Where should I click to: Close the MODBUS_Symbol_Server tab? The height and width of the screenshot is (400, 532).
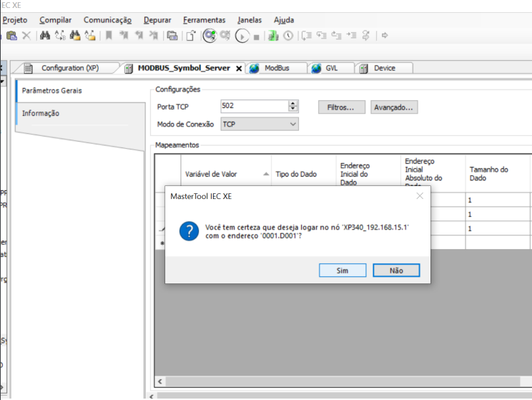(x=239, y=69)
